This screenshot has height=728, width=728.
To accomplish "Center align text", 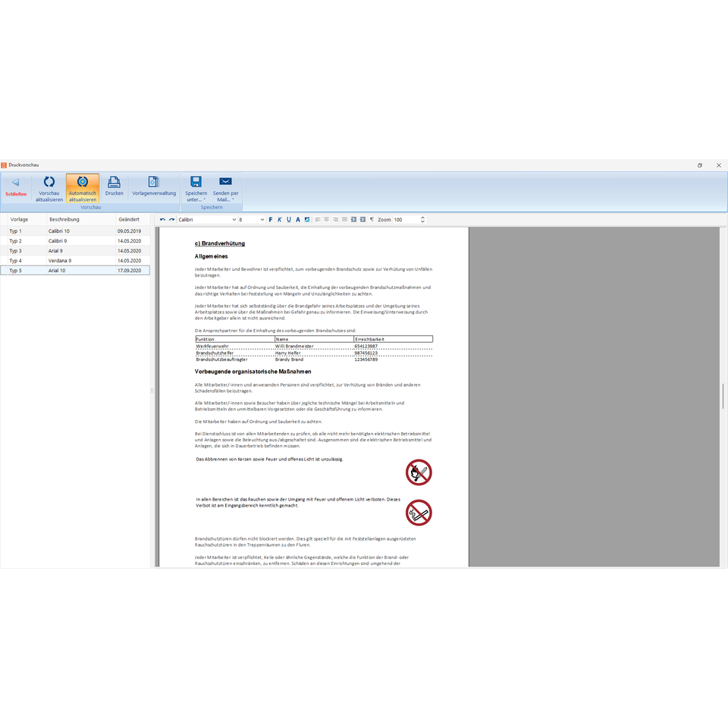I will 326,220.
